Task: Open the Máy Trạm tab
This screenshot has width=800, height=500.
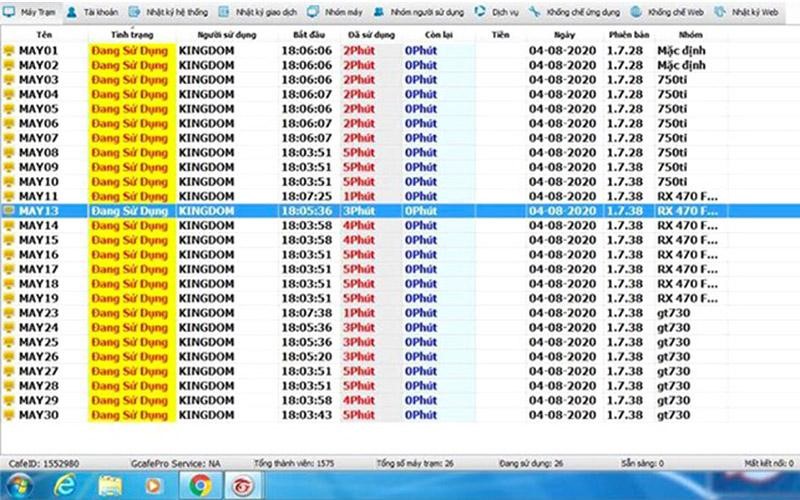Action: point(31,12)
